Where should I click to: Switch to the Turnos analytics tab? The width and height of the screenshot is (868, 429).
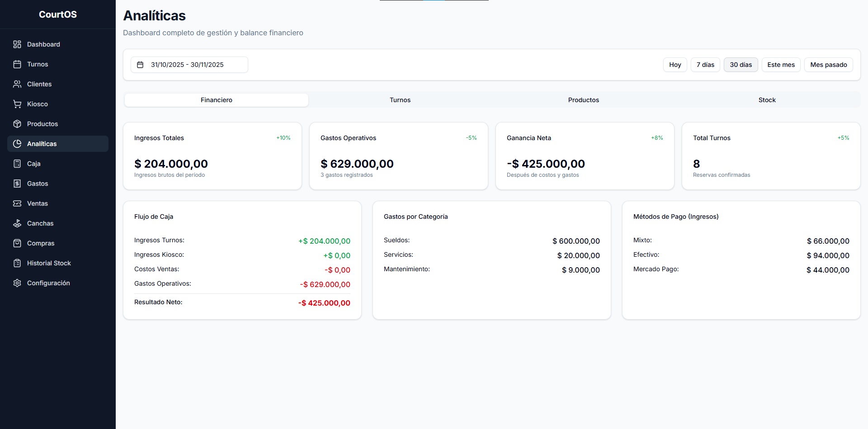(x=400, y=100)
